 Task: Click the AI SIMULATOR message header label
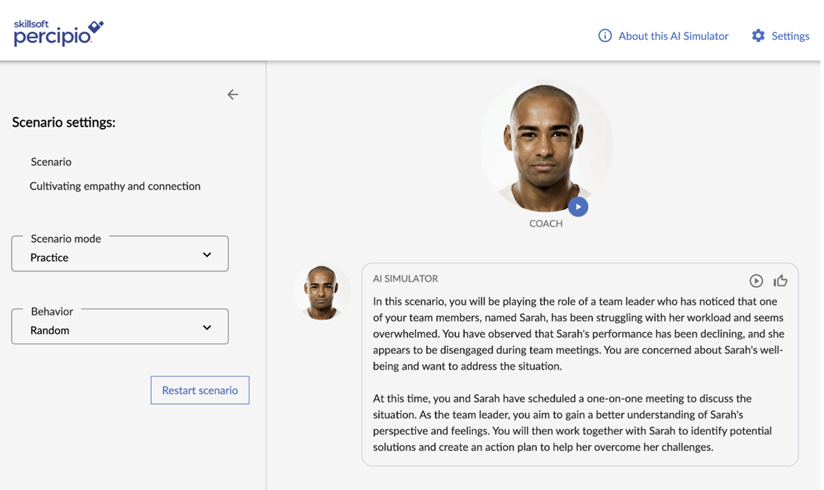[405, 279]
